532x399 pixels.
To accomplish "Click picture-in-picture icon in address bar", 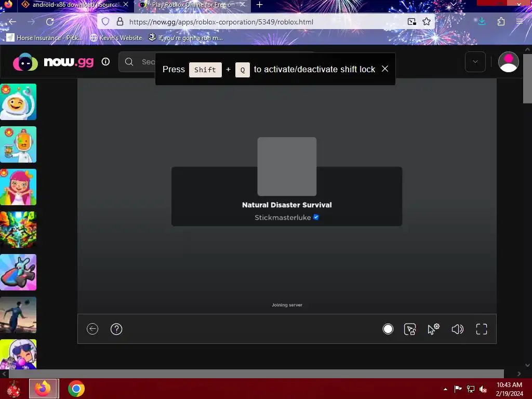I will tap(412, 22).
